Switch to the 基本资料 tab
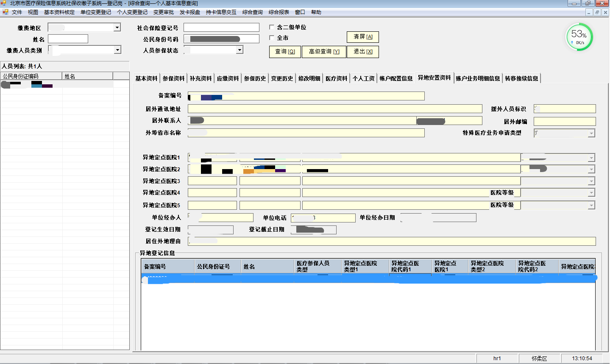 coord(146,78)
